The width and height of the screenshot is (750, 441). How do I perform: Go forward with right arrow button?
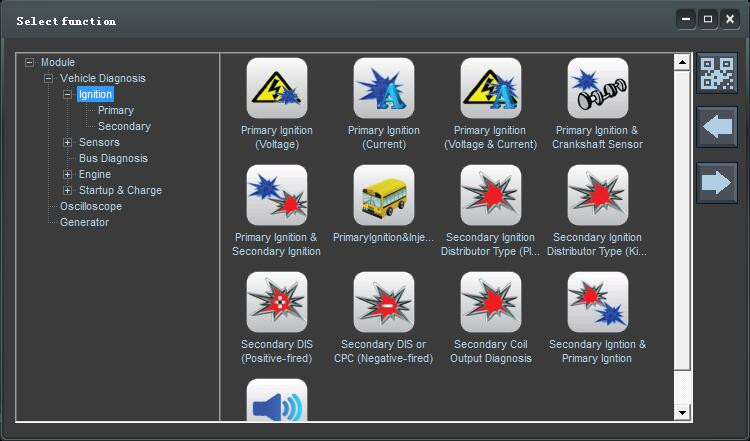coord(717,183)
